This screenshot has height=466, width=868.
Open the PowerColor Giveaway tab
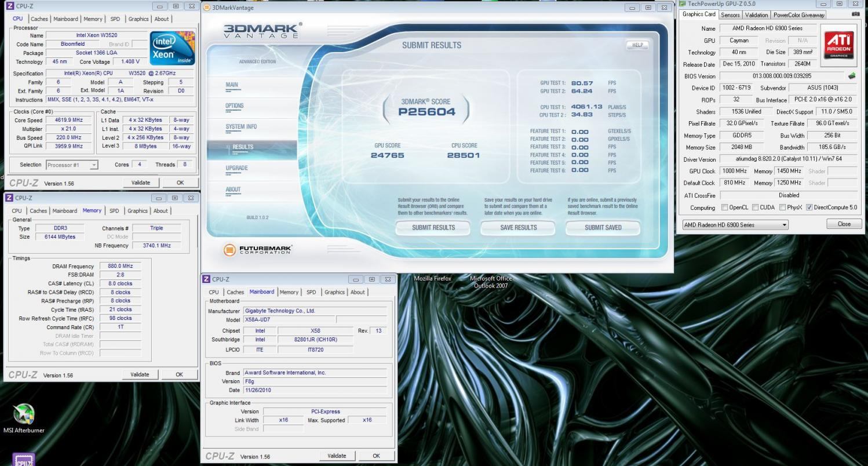click(x=799, y=15)
